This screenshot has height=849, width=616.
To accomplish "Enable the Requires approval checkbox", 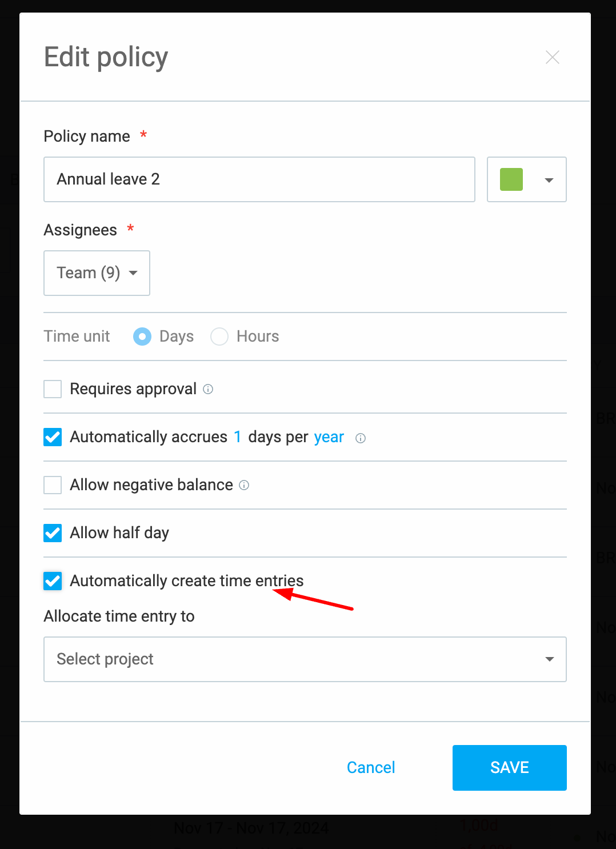I will click(53, 389).
